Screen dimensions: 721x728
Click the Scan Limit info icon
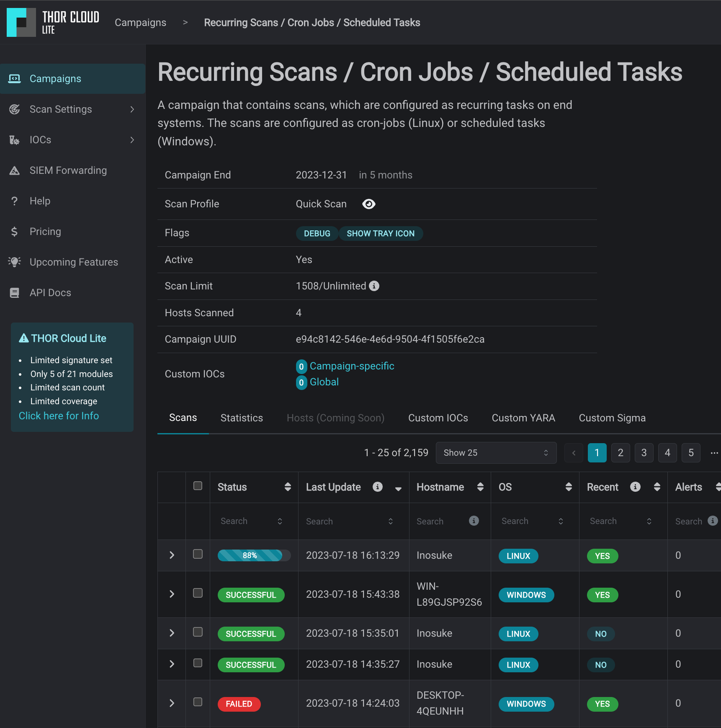(x=374, y=286)
